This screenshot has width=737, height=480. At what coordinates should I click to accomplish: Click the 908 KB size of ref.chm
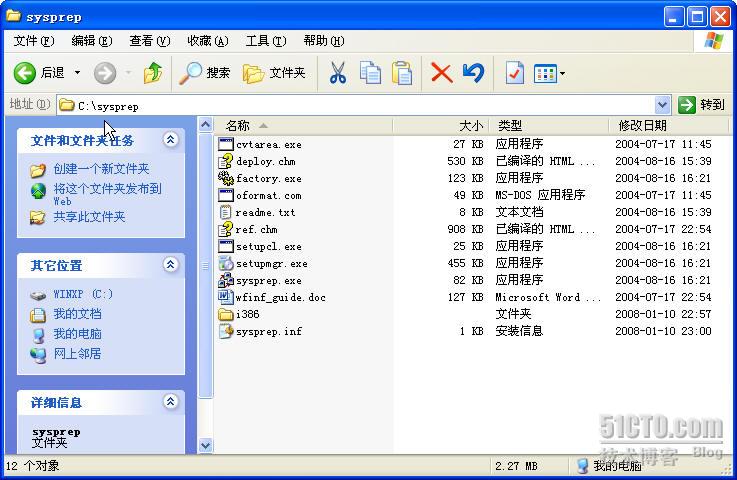465,229
